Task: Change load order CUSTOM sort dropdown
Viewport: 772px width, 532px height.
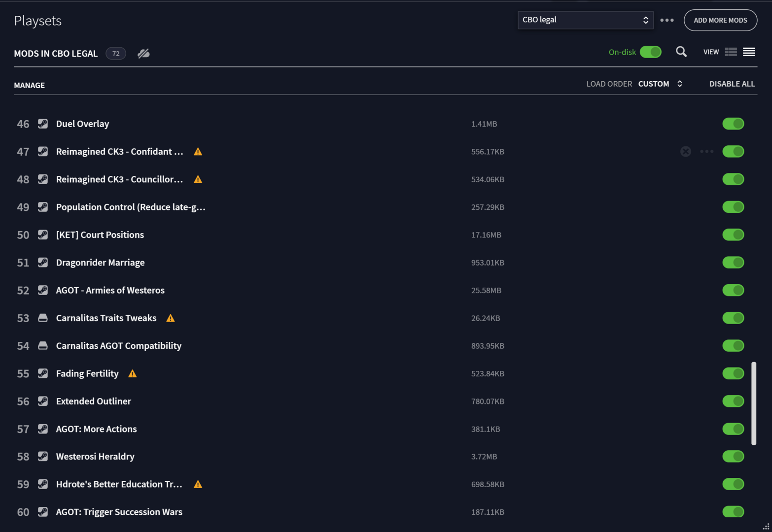Action: (660, 84)
